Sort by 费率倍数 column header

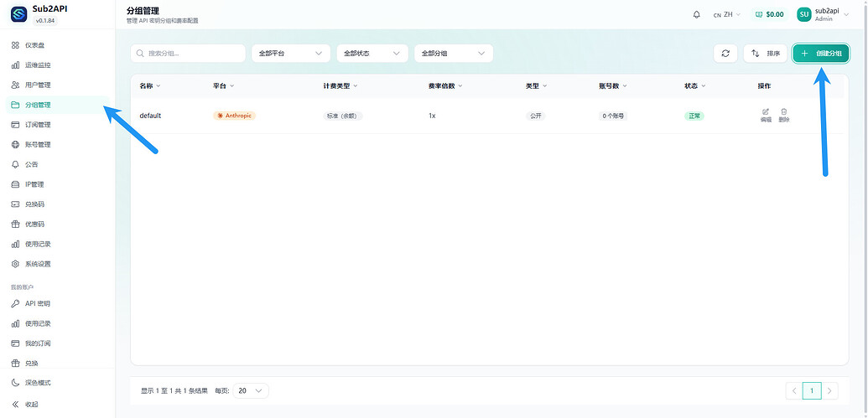coord(445,86)
